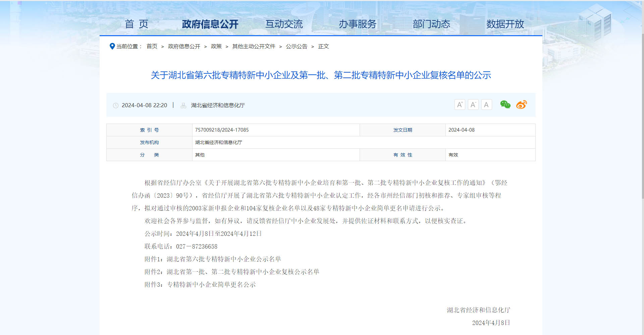Navigate to 其他主动公开文件 in the breadcrumb

(x=254, y=47)
